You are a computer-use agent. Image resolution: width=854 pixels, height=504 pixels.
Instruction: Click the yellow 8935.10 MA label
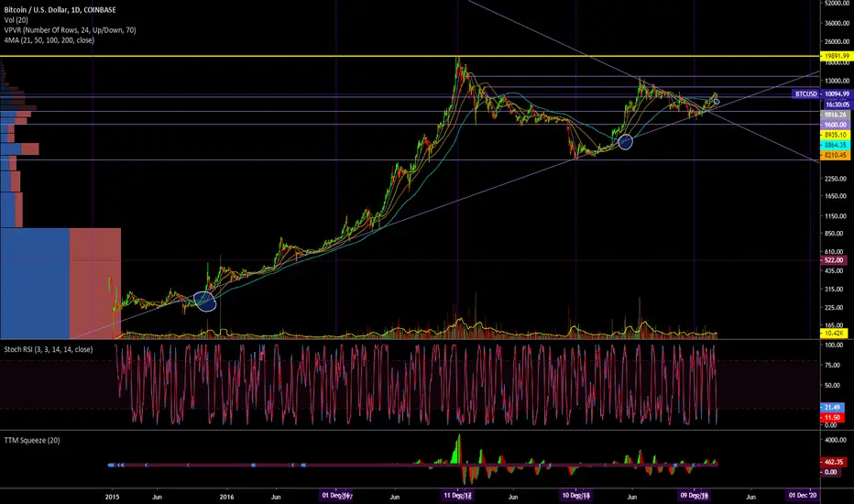click(x=835, y=135)
